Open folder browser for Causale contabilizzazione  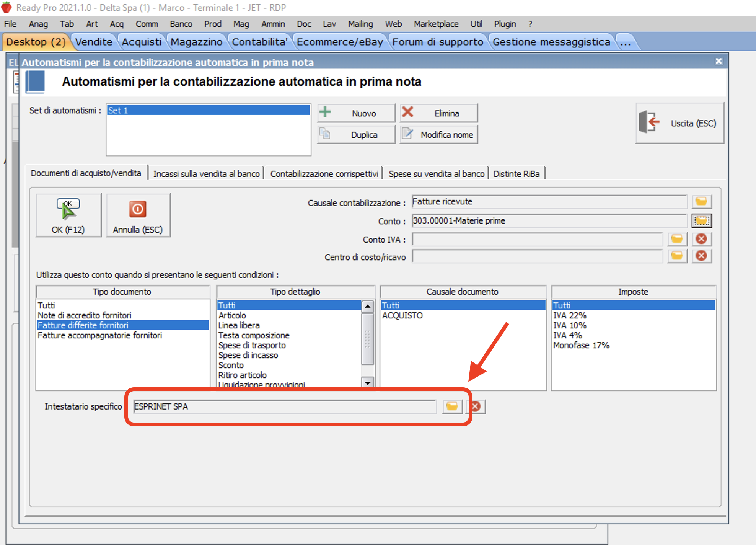tap(701, 202)
